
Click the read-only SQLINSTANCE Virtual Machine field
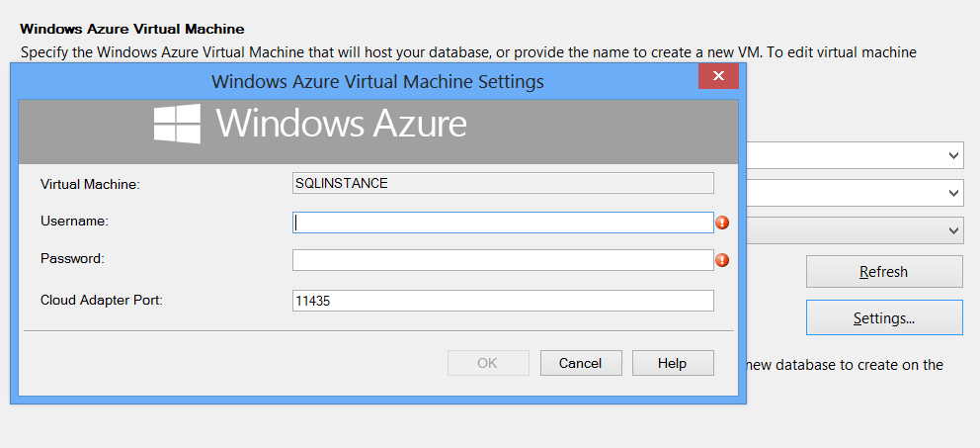(x=502, y=183)
